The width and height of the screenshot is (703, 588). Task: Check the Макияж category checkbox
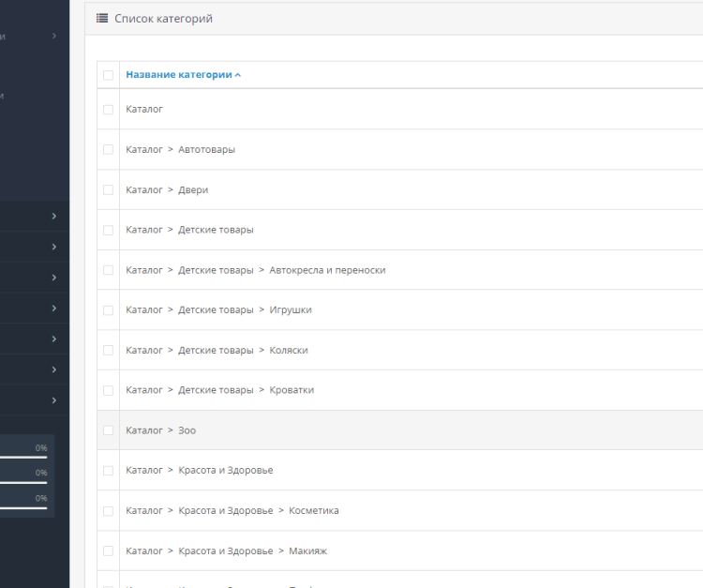[x=108, y=551]
